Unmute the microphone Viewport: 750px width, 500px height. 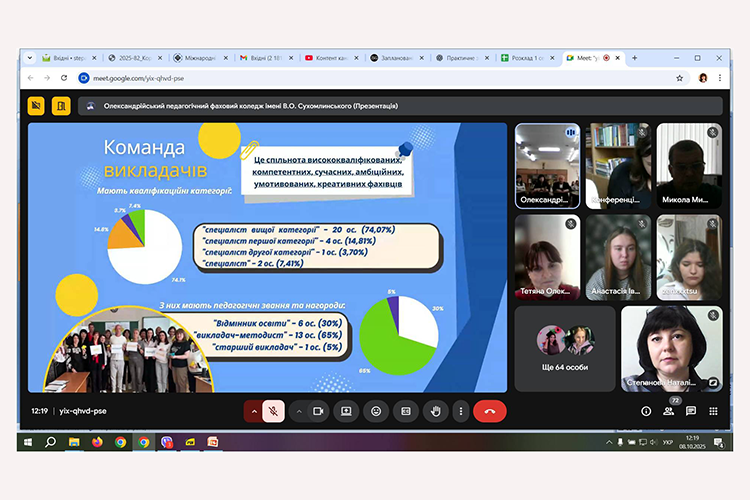click(x=273, y=411)
